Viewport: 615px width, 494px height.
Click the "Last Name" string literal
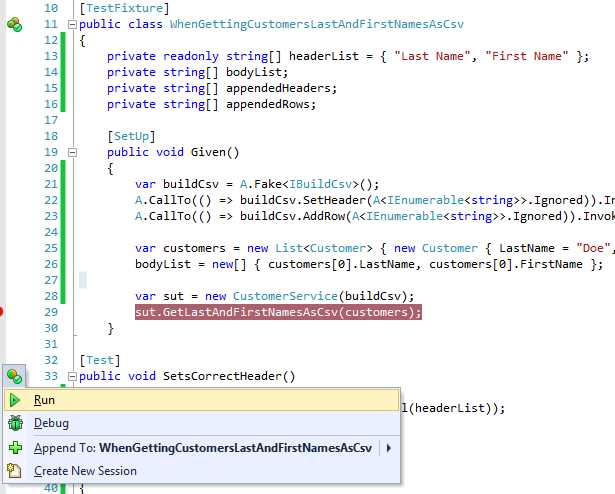[x=432, y=56]
